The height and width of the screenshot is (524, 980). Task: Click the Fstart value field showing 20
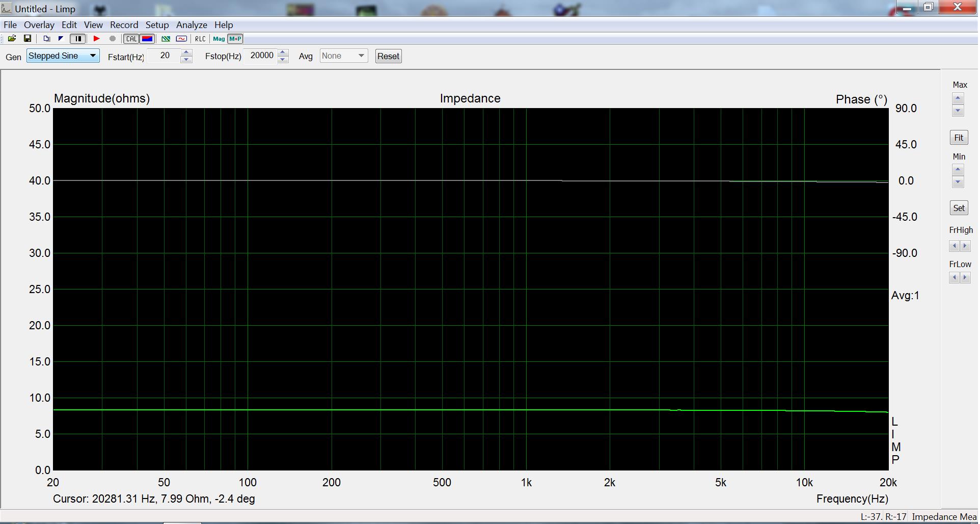pyautogui.click(x=165, y=56)
